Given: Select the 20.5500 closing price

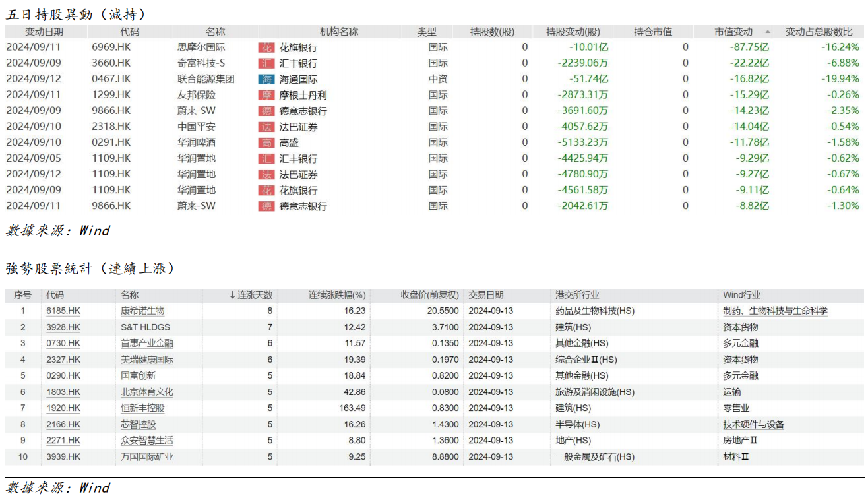Looking at the screenshot, I should (443, 311).
